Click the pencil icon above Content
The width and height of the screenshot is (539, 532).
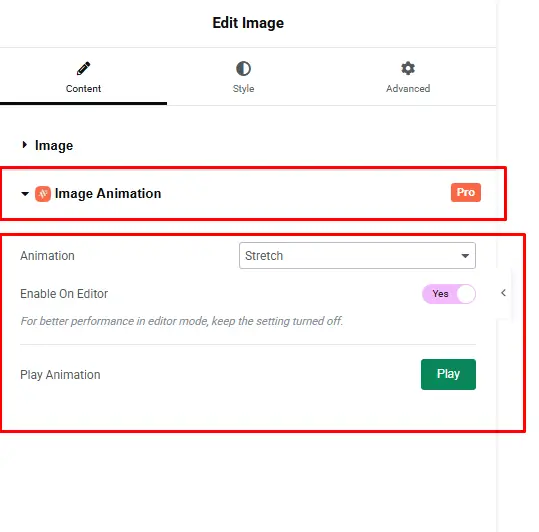click(x=84, y=68)
